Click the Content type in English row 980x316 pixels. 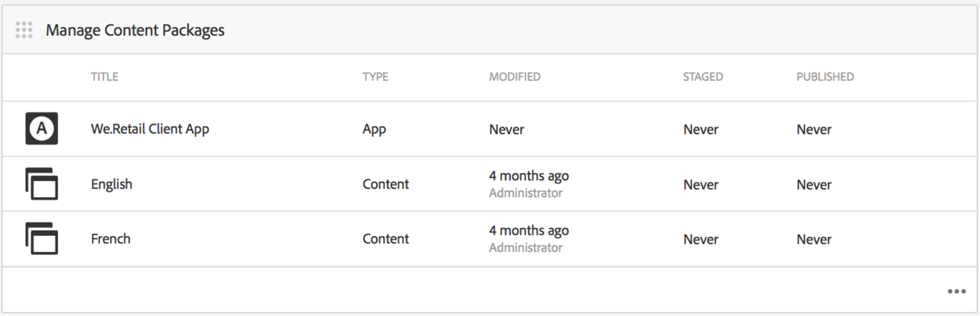point(386,184)
